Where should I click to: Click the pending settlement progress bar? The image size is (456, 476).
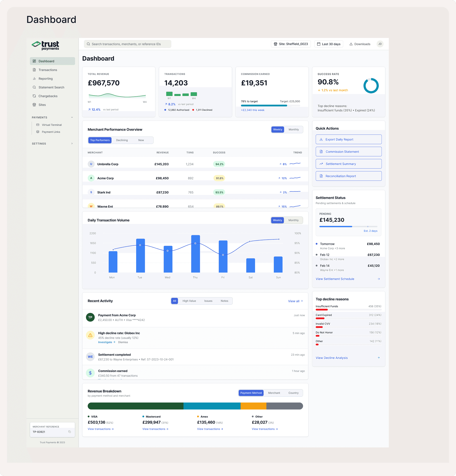(348, 226)
